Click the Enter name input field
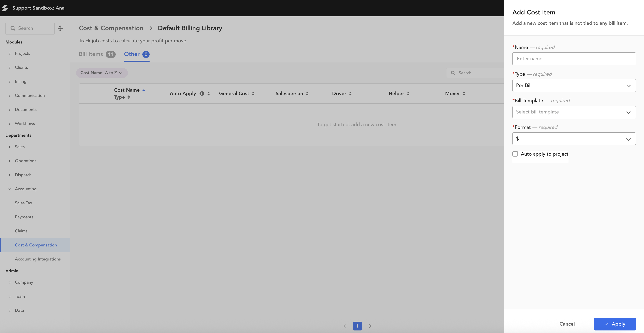Image resolution: width=644 pixels, height=333 pixels. click(x=574, y=59)
